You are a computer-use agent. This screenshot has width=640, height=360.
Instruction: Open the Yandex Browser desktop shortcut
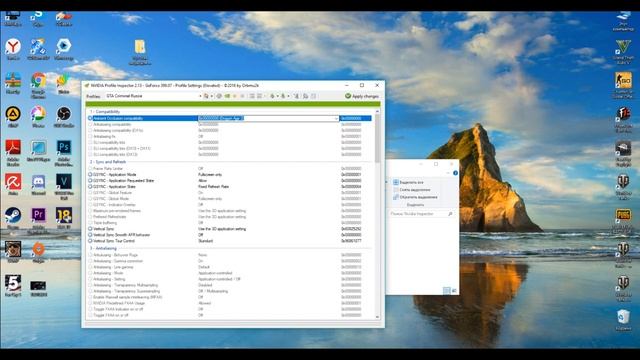13,50
